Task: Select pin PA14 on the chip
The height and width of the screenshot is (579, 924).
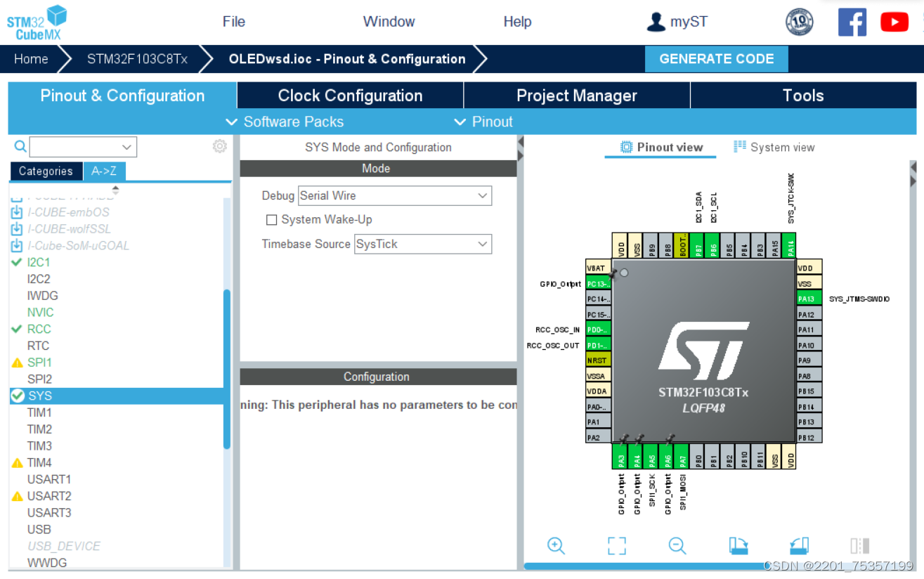Action: [x=791, y=247]
